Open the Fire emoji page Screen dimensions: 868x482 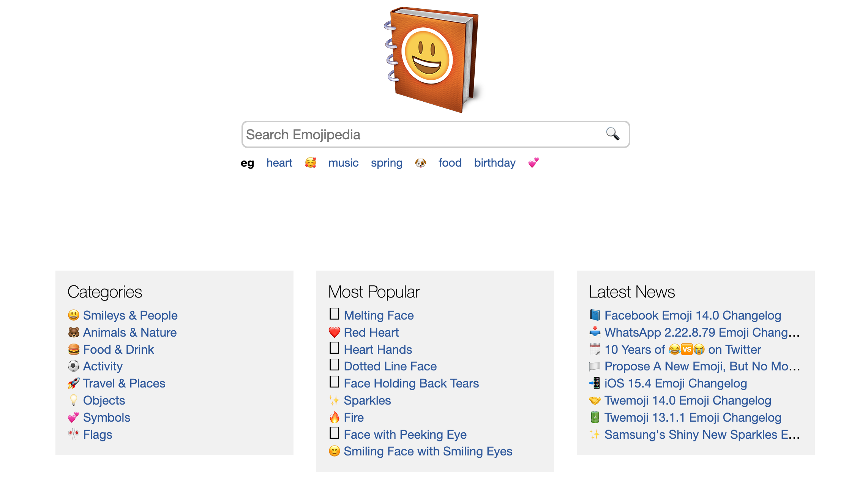point(354,417)
